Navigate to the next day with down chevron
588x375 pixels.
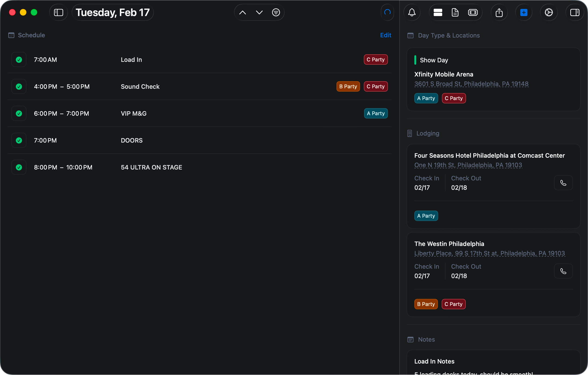[x=259, y=12]
